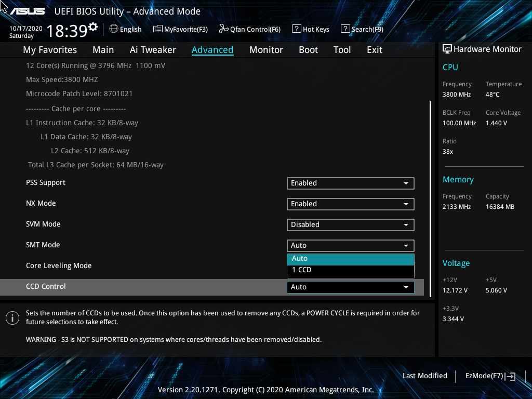Expand the SVM Mode dropdown
The image size is (532, 399).
351,224
